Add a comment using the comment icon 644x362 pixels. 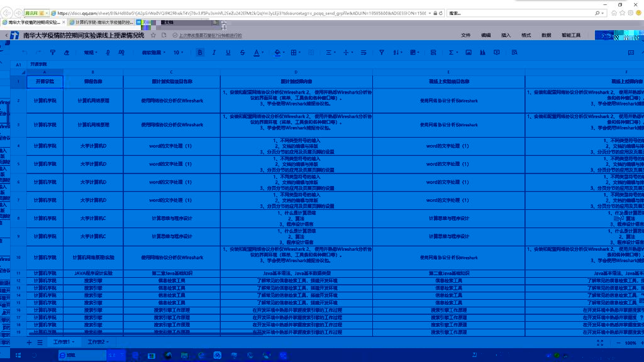497,53
